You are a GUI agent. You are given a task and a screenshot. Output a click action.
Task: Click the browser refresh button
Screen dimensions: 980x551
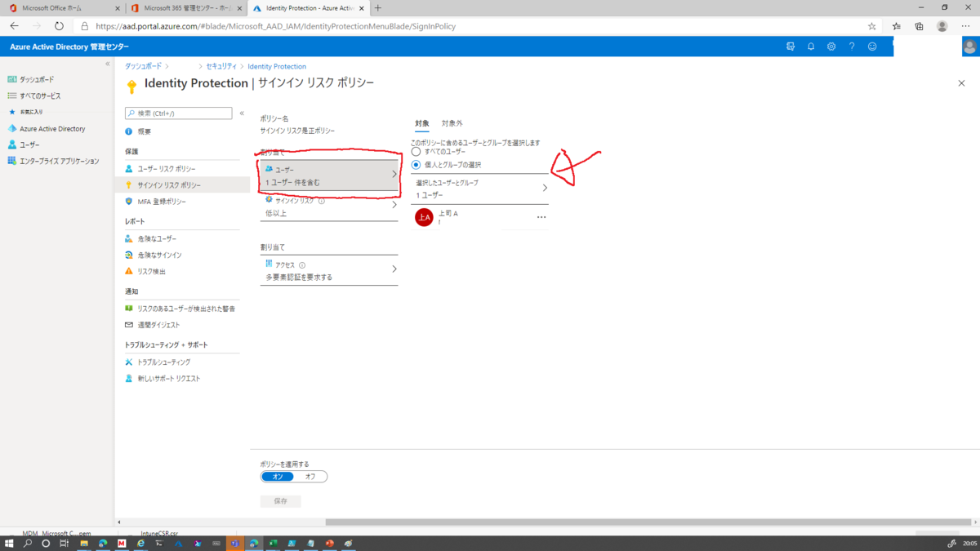click(59, 26)
